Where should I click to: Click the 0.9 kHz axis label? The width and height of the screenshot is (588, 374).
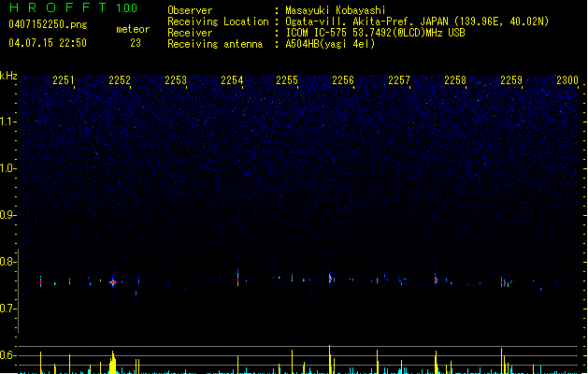(x=7, y=215)
